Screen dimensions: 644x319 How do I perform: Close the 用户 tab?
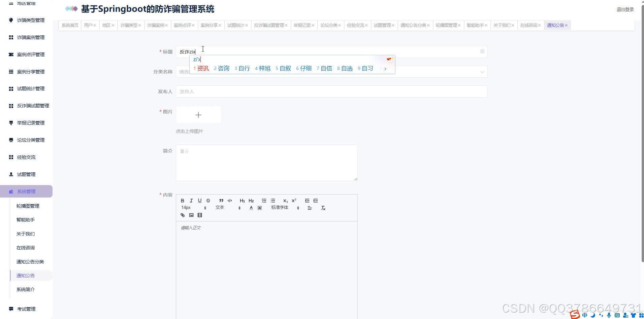[x=95, y=25]
